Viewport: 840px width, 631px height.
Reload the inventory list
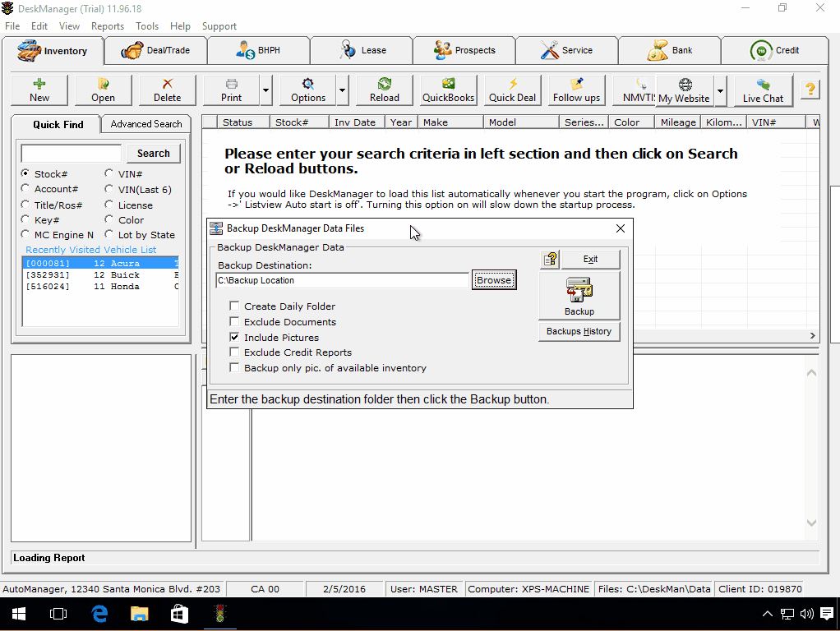[384, 90]
